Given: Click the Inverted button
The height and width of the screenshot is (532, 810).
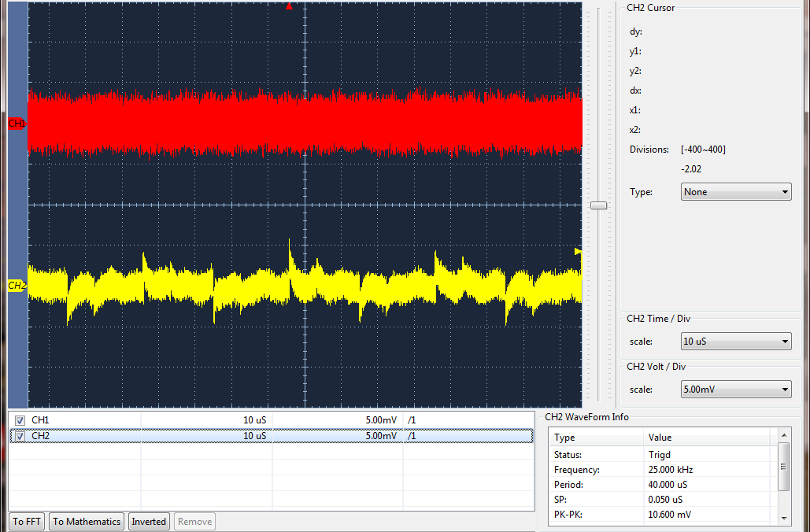Looking at the screenshot, I should coord(149,522).
